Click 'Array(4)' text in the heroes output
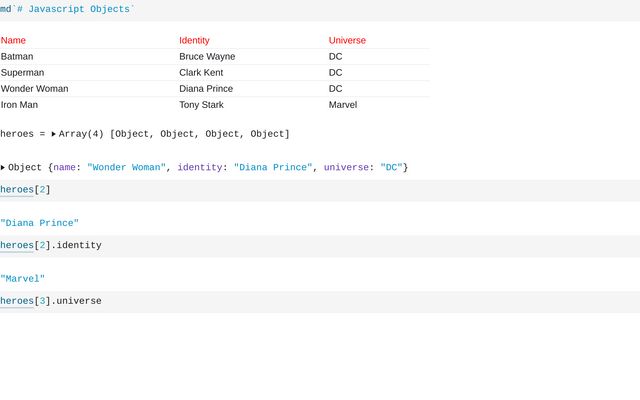 pyautogui.click(x=81, y=134)
